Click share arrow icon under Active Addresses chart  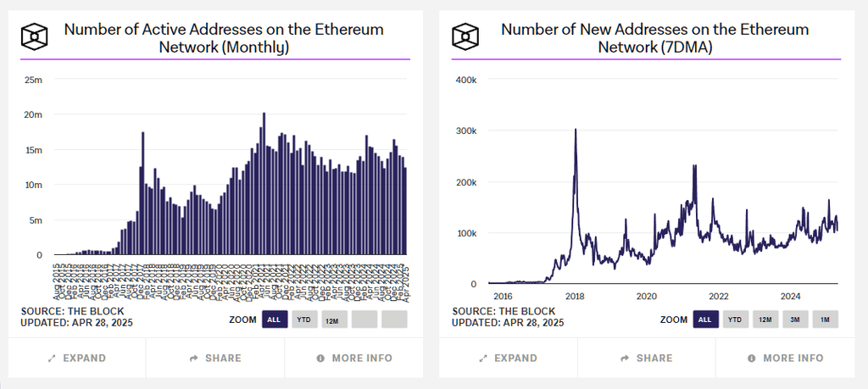tap(193, 358)
